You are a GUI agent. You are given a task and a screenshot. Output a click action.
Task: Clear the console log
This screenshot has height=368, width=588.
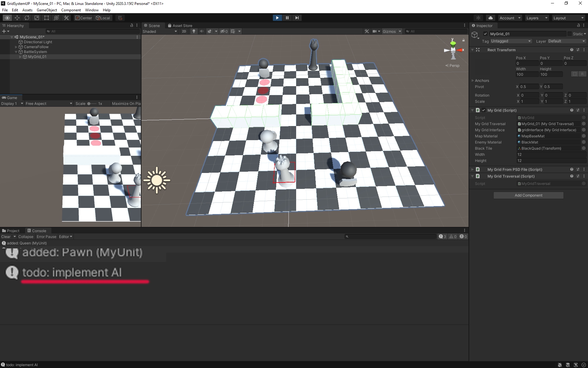6,236
